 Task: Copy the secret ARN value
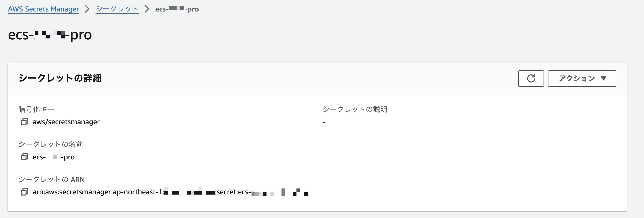point(24,192)
